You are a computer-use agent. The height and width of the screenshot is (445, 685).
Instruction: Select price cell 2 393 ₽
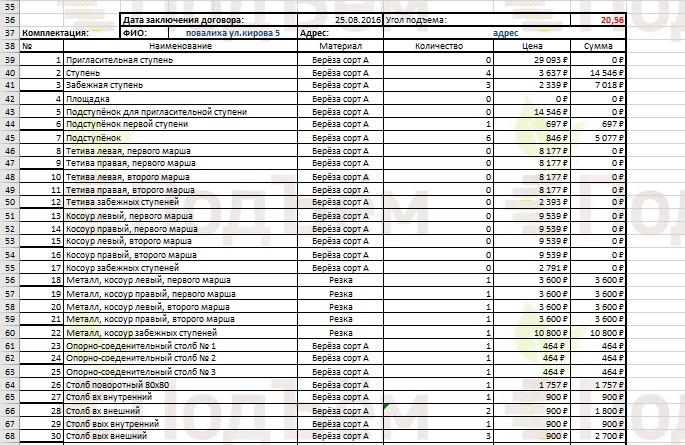(x=532, y=202)
